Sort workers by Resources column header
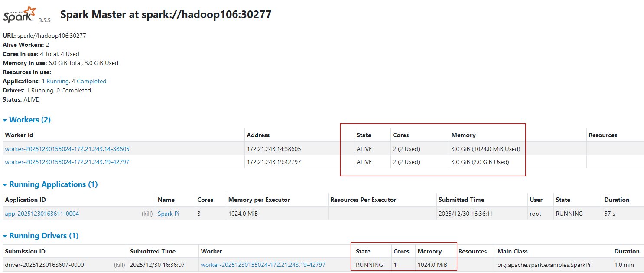 tap(603, 135)
